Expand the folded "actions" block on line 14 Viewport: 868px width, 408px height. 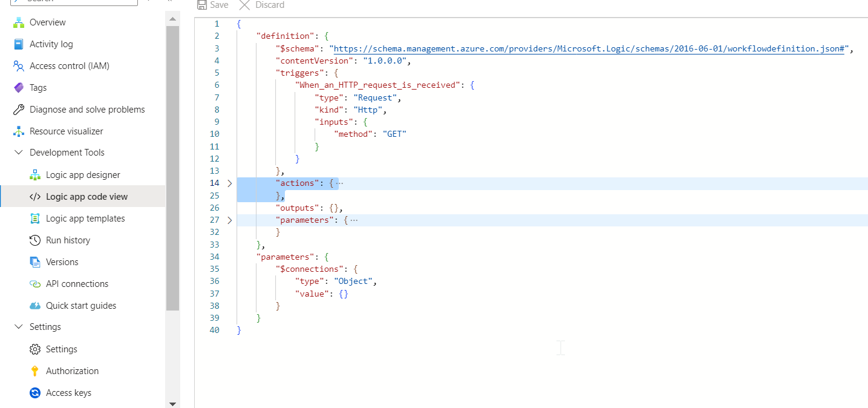tap(229, 183)
